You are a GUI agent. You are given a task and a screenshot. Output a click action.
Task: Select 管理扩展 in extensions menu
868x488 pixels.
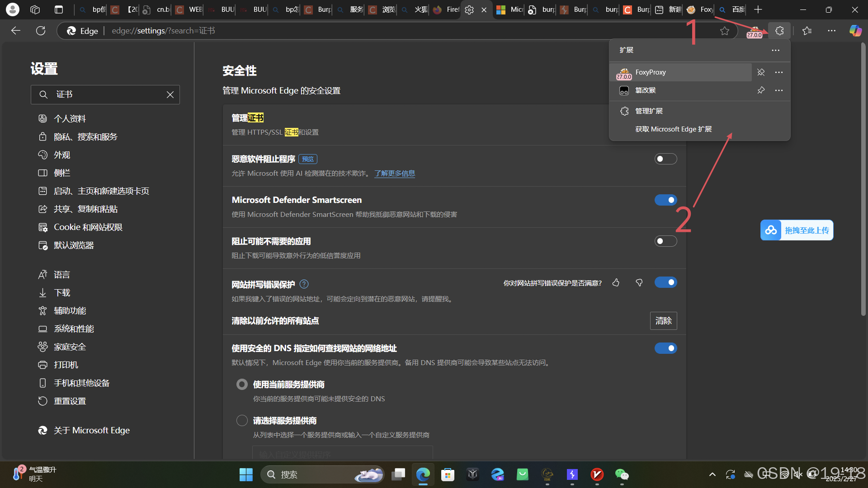click(x=649, y=111)
